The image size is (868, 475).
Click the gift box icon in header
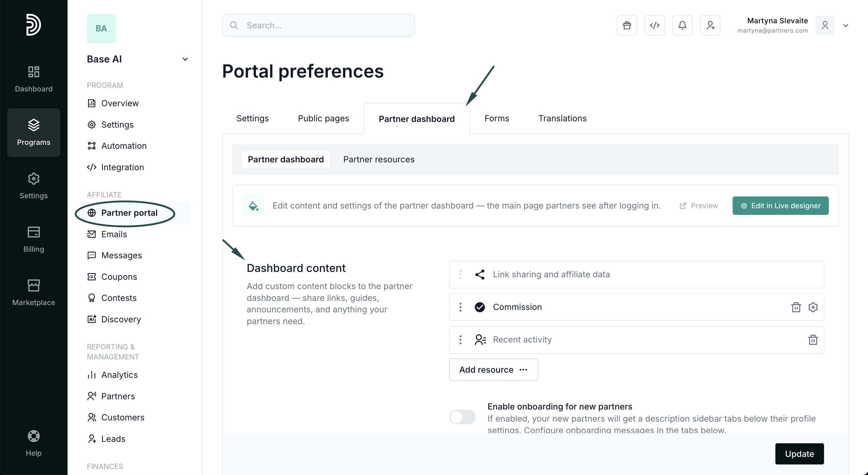click(627, 25)
